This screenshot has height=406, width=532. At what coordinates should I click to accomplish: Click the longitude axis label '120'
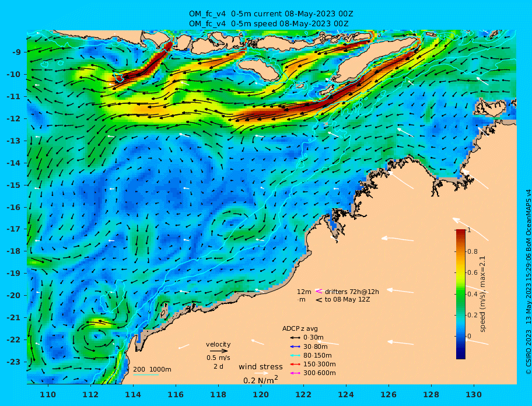[261, 394]
